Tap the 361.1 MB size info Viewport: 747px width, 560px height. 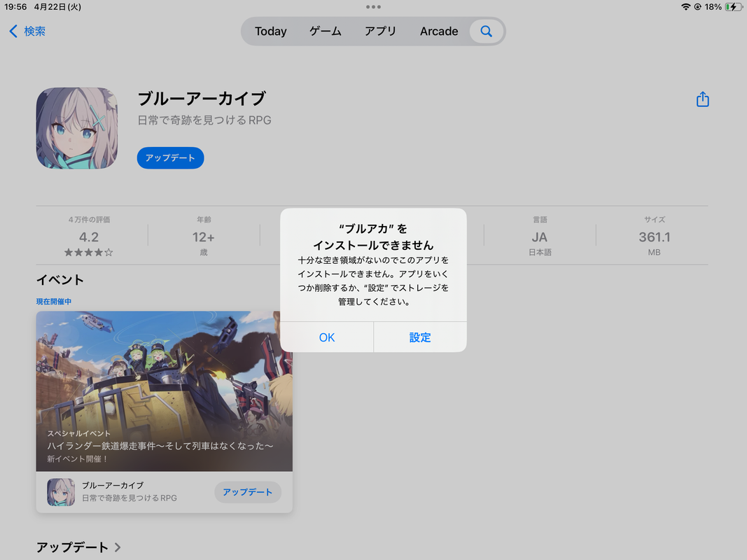[x=654, y=237]
